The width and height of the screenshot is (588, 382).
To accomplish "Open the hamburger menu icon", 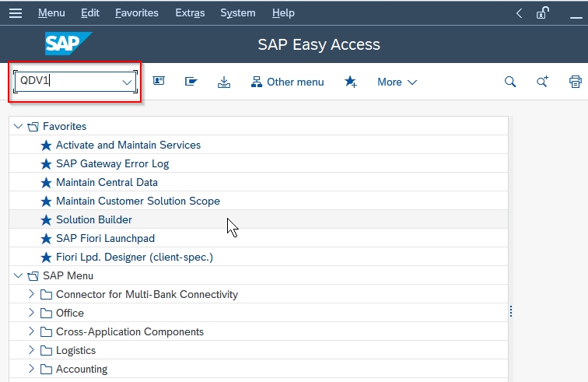I will (16, 13).
